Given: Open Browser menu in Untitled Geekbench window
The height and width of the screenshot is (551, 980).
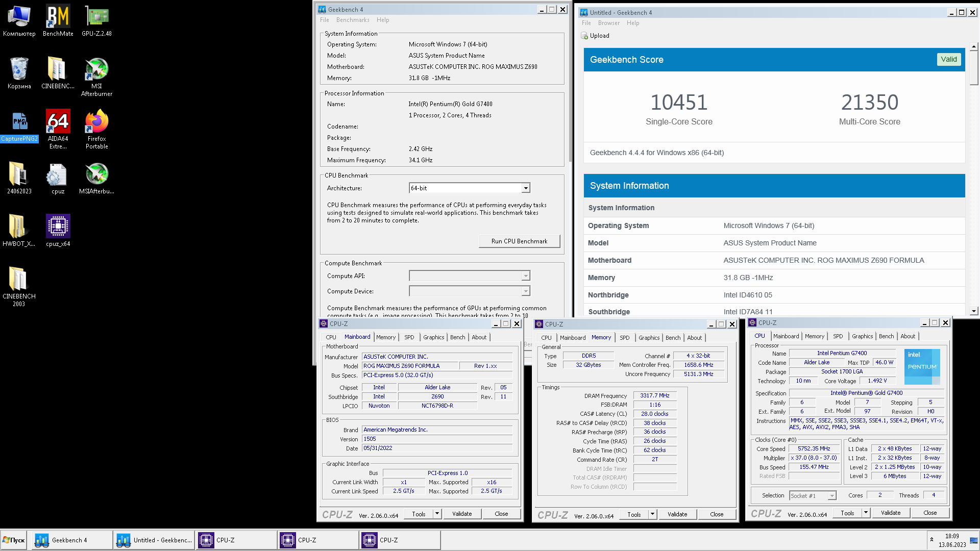Looking at the screenshot, I should [x=609, y=23].
